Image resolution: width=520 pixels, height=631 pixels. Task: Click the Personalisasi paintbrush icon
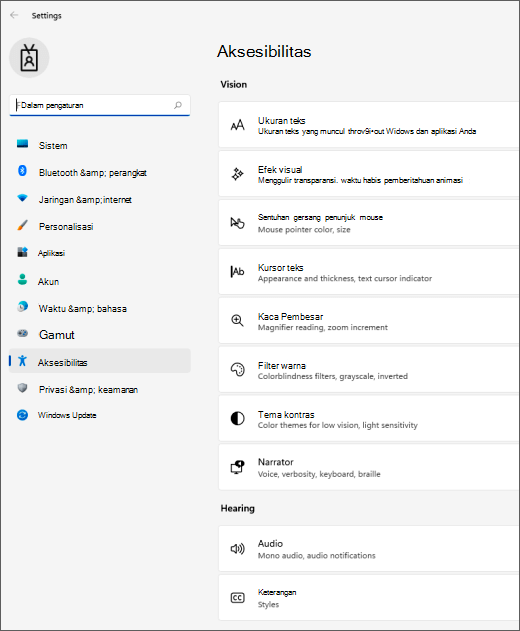23,225
